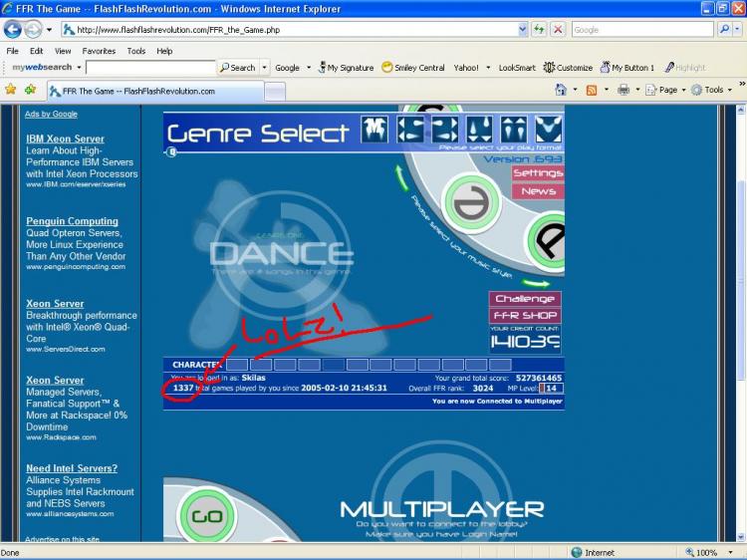747x560 pixels.
Task: Click the red stop loading icon
Action: [x=558, y=30]
